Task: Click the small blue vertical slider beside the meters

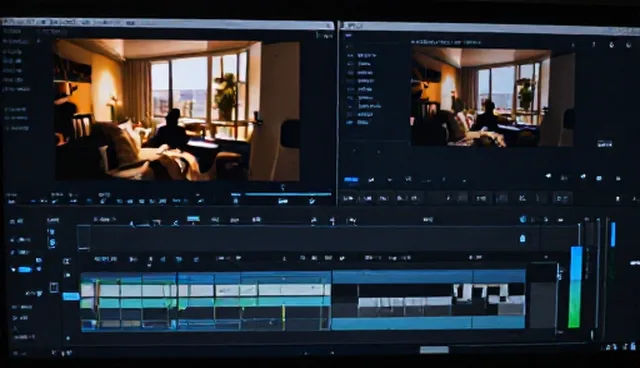Action: point(613,234)
